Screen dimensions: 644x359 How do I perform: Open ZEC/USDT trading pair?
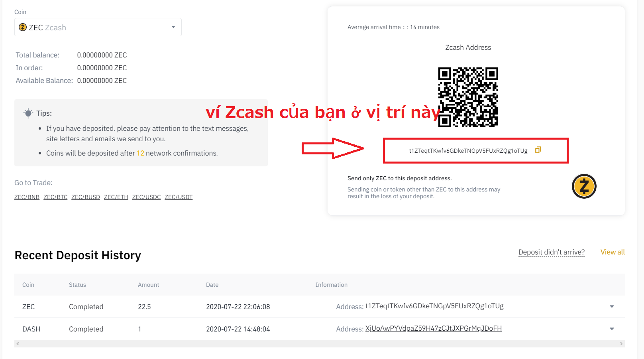179,197
